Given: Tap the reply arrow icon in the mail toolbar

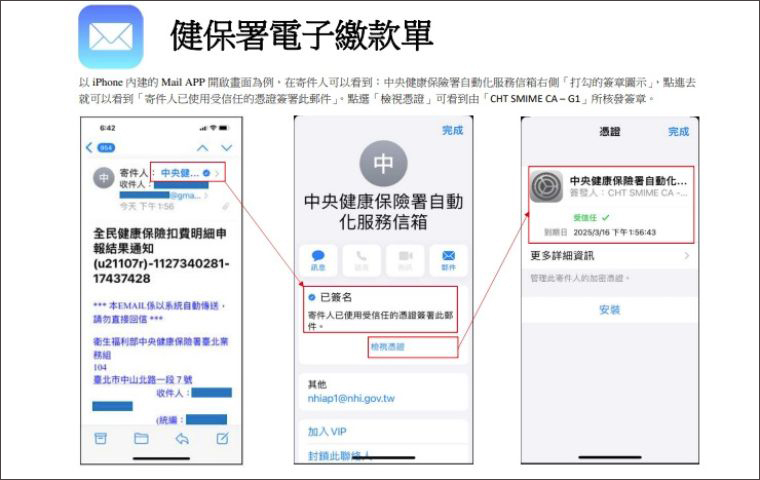Looking at the screenshot, I should point(182,439).
